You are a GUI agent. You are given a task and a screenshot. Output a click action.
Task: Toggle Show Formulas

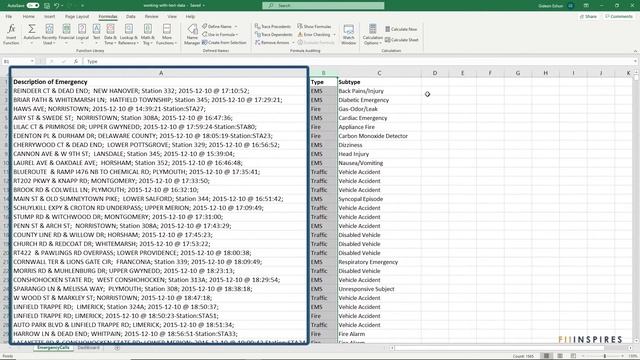pyautogui.click(x=314, y=26)
